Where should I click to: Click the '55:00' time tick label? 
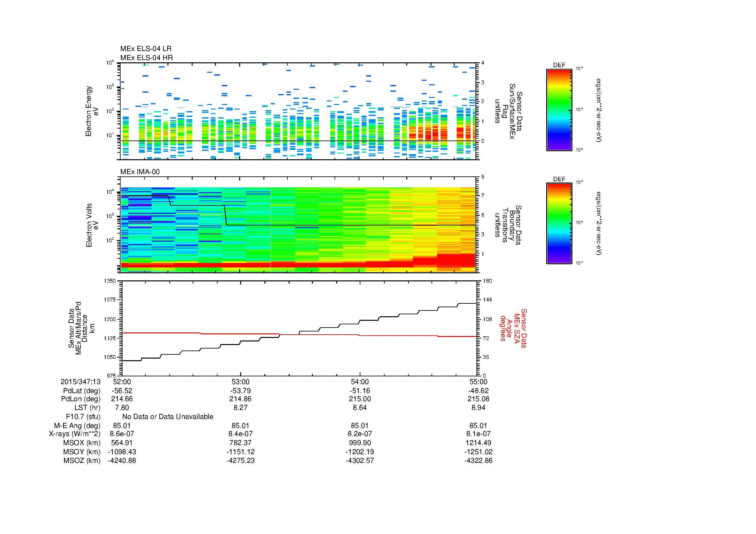[478, 382]
